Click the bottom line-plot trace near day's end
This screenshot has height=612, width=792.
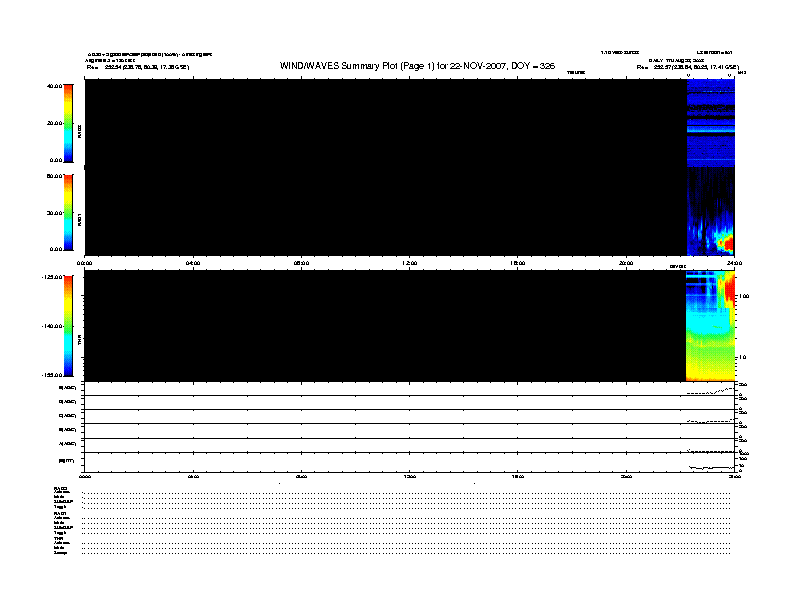(712, 468)
